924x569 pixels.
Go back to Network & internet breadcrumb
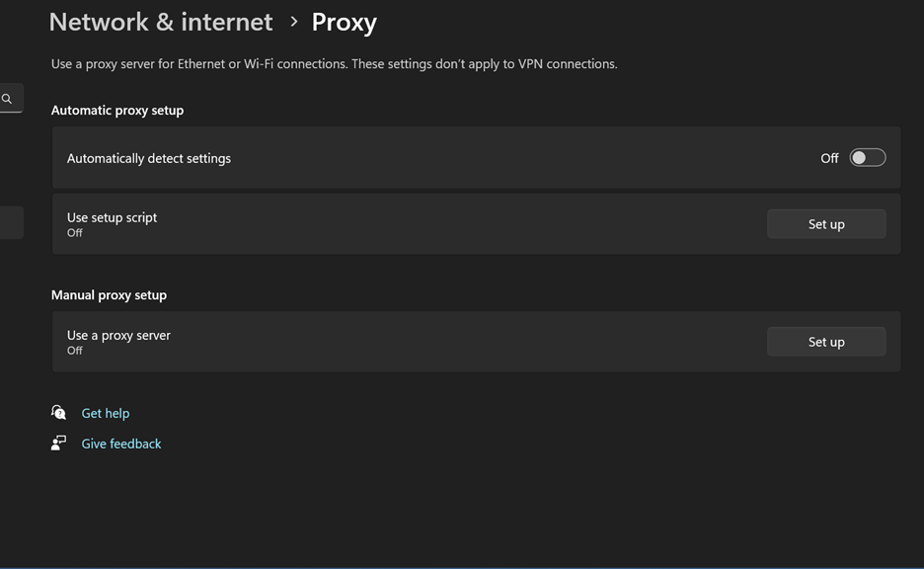pyautogui.click(x=161, y=23)
